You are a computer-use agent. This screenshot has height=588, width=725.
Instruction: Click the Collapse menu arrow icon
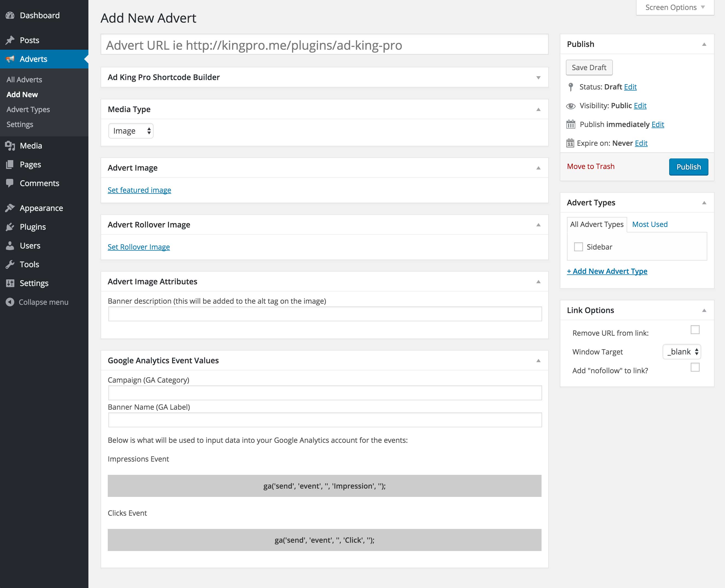point(10,302)
